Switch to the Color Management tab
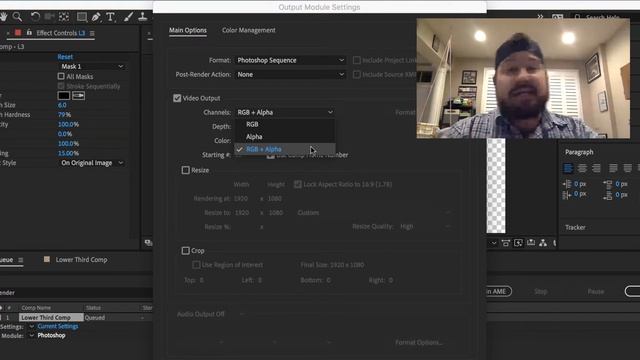This screenshot has height=360, width=640. coord(249,30)
